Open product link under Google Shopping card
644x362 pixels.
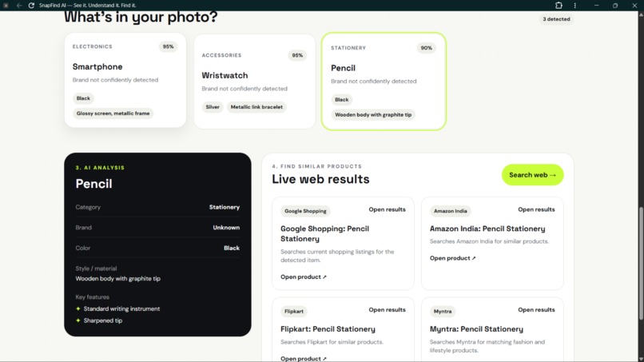click(304, 277)
